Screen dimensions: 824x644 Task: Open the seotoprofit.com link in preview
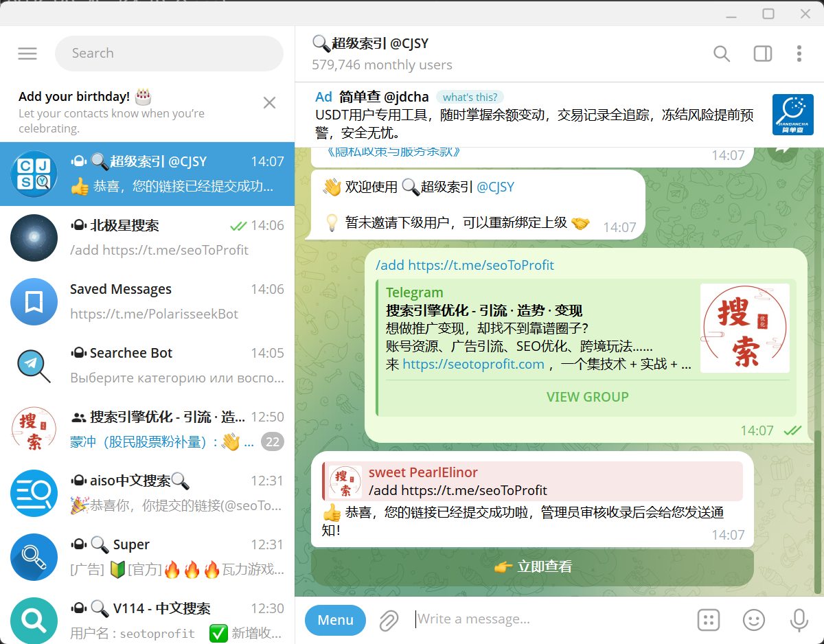(x=473, y=365)
